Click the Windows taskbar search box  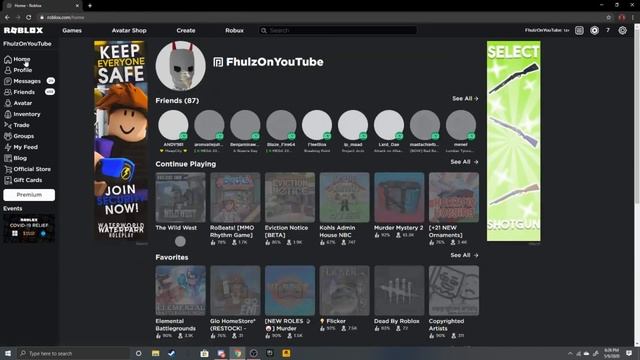click(73, 353)
